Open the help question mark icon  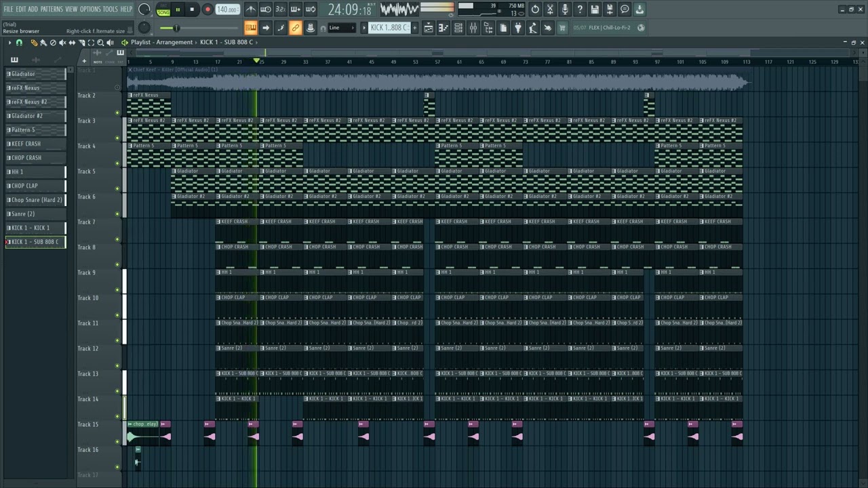pyautogui.click(x=580, y=9)
